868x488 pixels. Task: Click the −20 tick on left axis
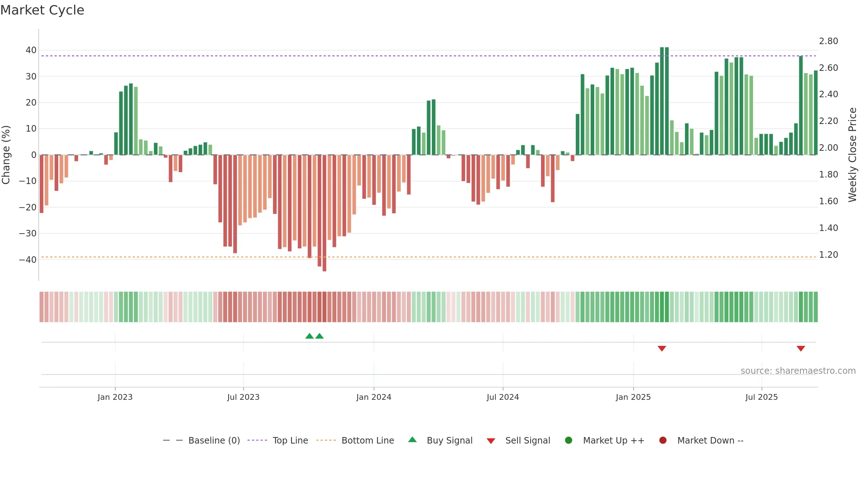coord(28,207)
